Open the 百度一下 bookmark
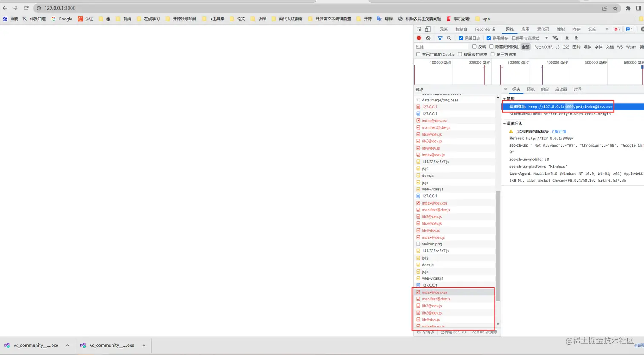 24,19
